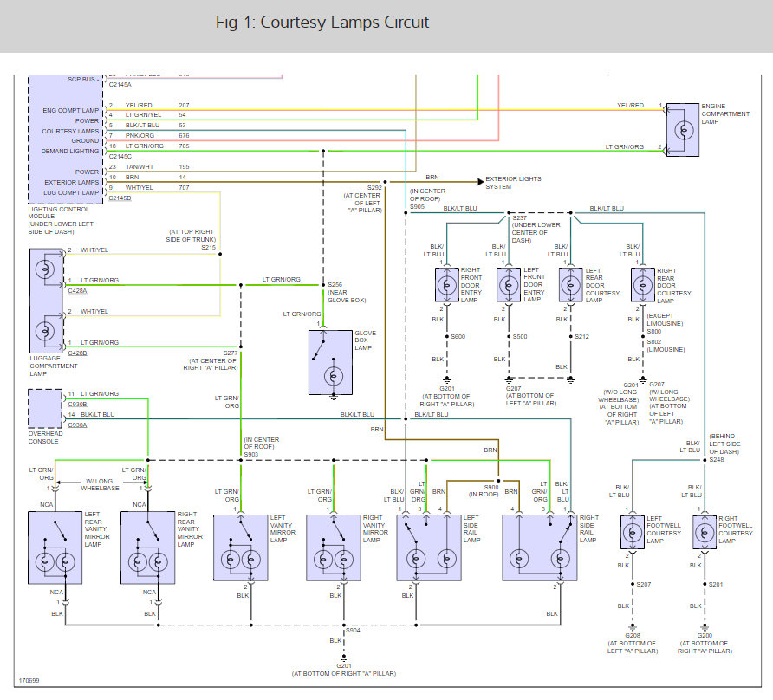Click the Left Rear Vanity Mirror Lamp box
This screenshot has width=773, height=700.
pos(55,548)
